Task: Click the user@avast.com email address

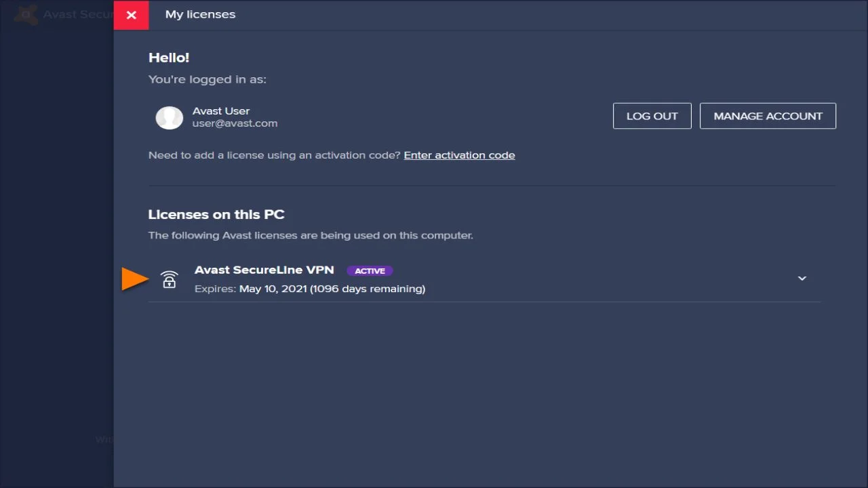Action: tap(235, 123)
